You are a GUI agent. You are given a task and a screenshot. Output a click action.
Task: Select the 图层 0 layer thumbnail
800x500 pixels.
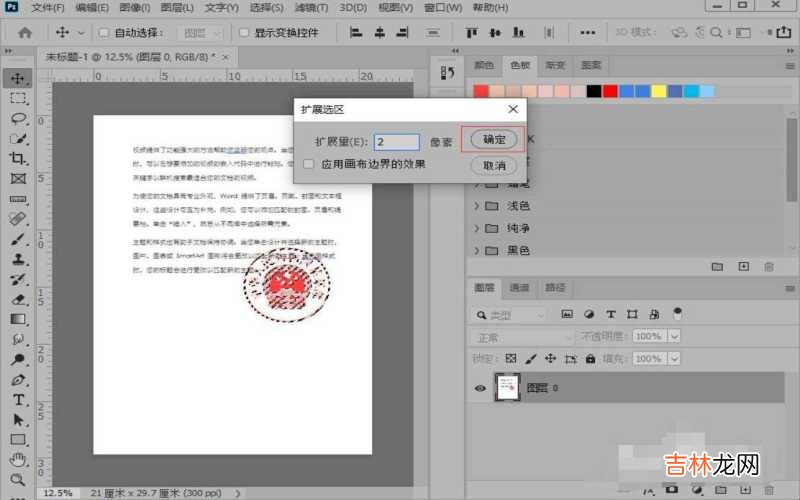pos(508,387)
